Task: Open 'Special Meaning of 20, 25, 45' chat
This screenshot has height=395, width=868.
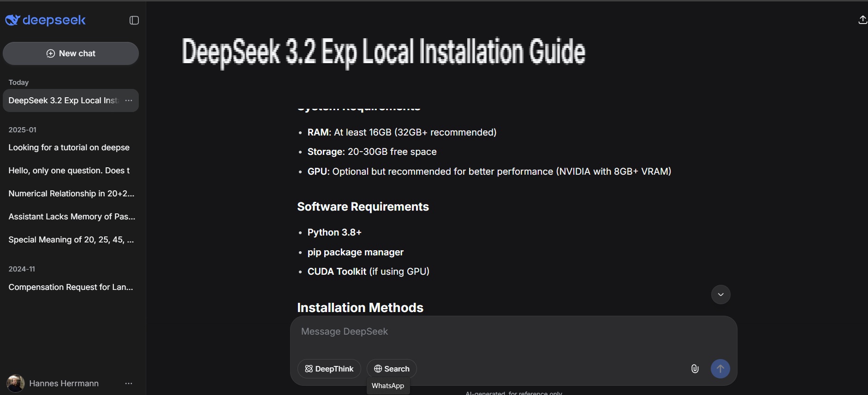Action: (x=71, y=240)
